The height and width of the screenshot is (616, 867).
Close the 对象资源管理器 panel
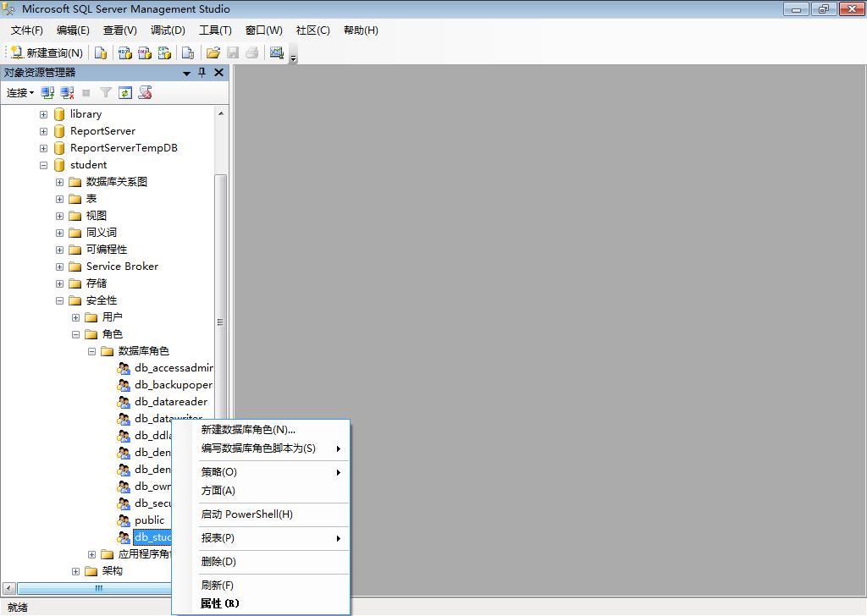click(x=219, y=73)
